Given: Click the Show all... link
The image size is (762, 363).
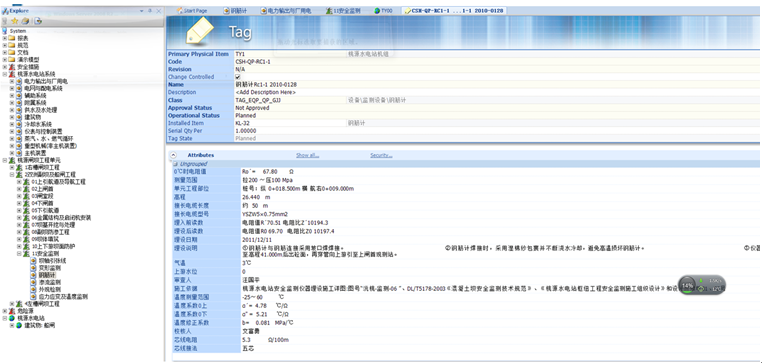Looking at the screenshot, I should pos(308,156).
